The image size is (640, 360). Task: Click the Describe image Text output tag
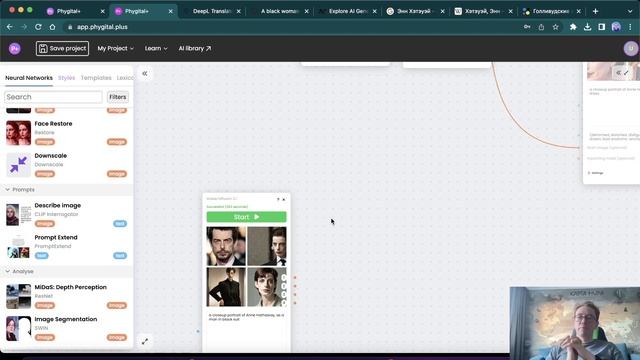tap(120, 224)
